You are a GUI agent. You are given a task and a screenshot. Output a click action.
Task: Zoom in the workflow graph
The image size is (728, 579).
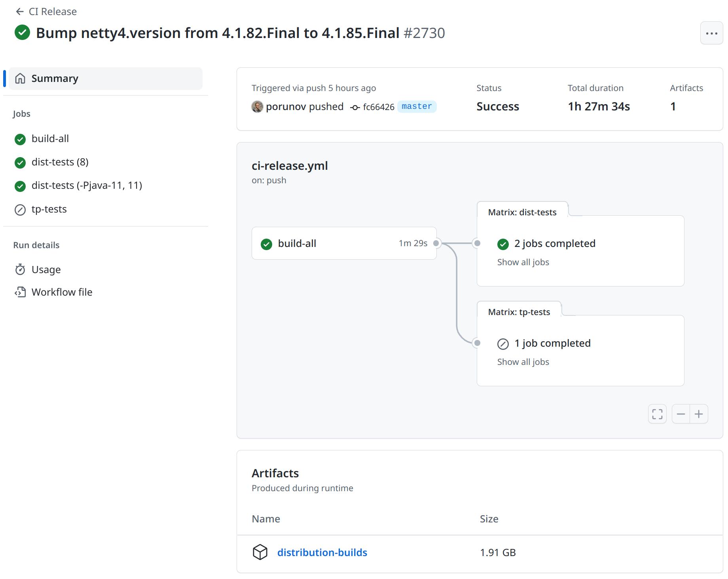699,414
